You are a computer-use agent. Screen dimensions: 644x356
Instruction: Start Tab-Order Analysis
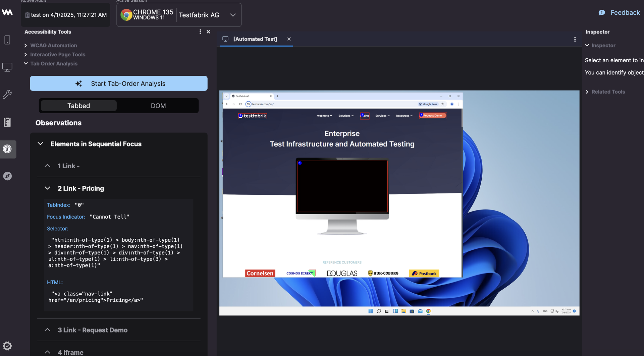[119, 83]
